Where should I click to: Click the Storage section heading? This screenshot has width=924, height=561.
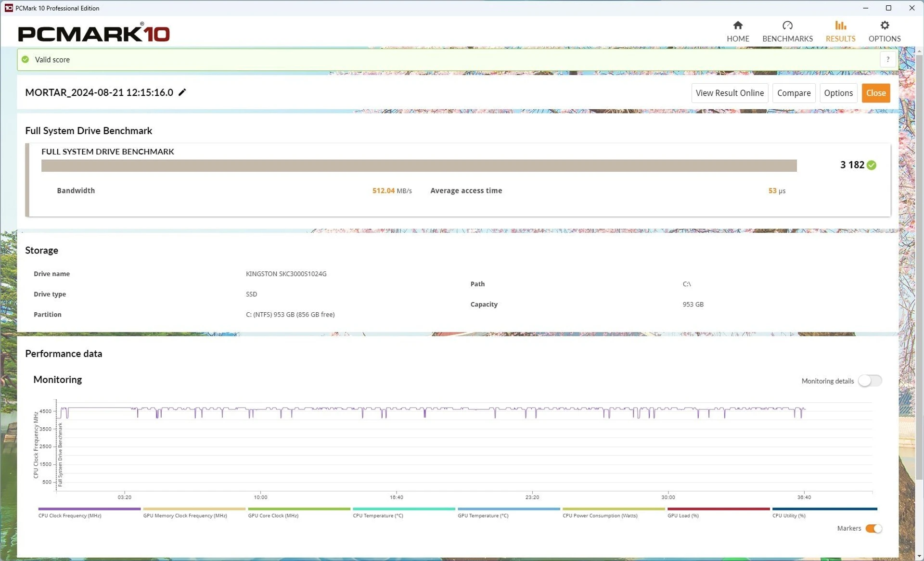click(x=41, y=250)
